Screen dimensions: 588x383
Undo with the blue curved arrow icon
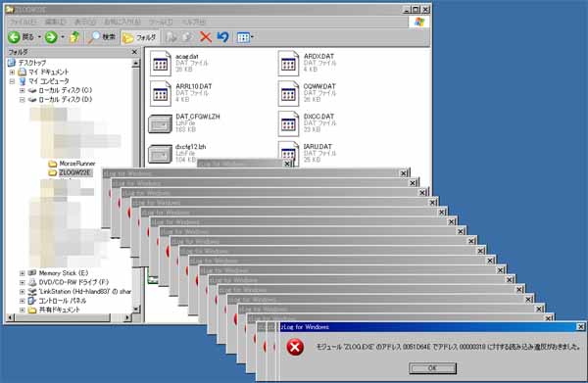222,37
